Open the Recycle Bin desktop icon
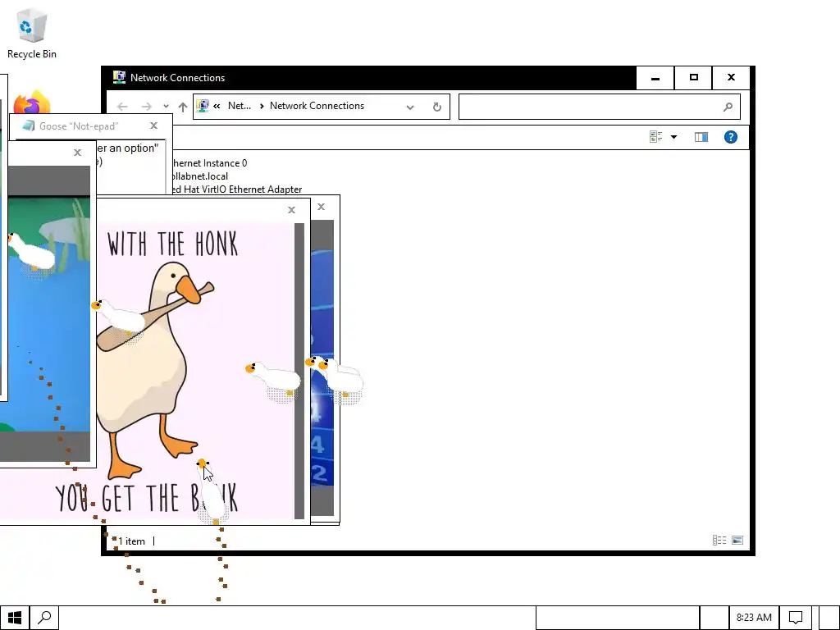Screen dimensions: 840x630 coord(32,33)
